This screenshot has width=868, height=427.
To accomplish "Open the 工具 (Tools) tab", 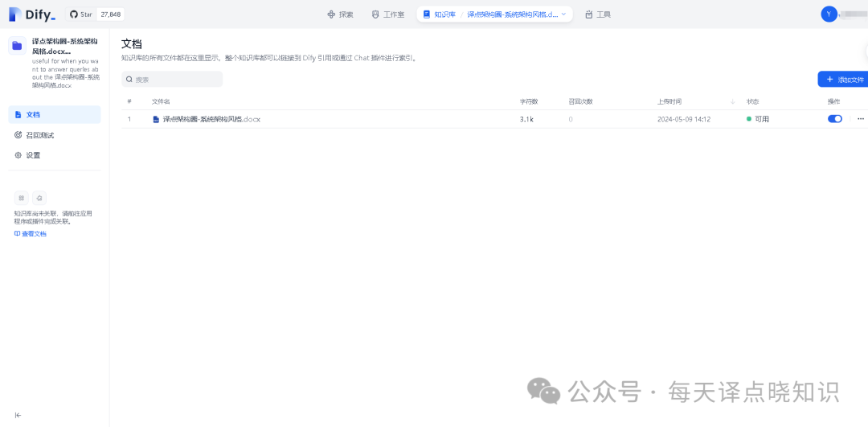I will pyautogui.click(x=598, y=14).
